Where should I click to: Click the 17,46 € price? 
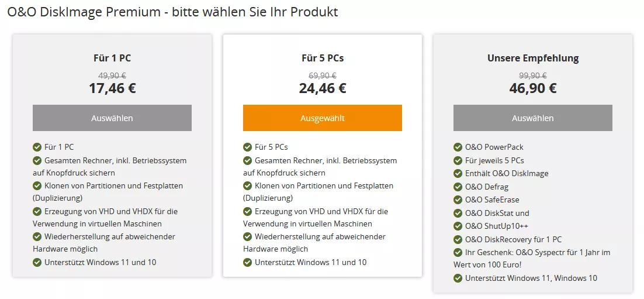tap(112, 88)
